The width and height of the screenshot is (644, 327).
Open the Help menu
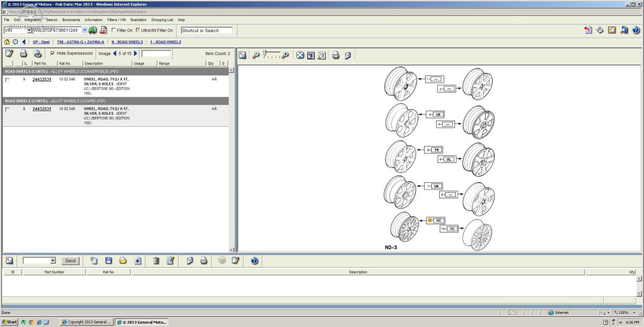pyautogui.click(x=181, y=20)
